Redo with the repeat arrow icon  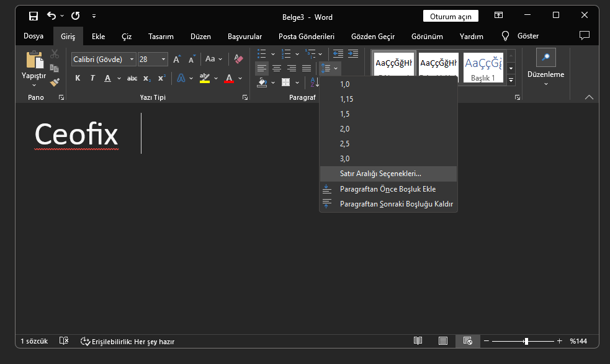pos(76,16)
